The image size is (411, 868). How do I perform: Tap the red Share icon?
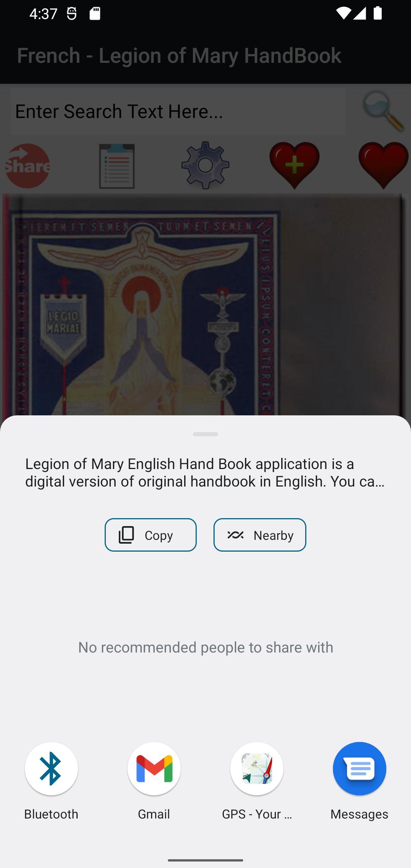[x=27, y=166]
